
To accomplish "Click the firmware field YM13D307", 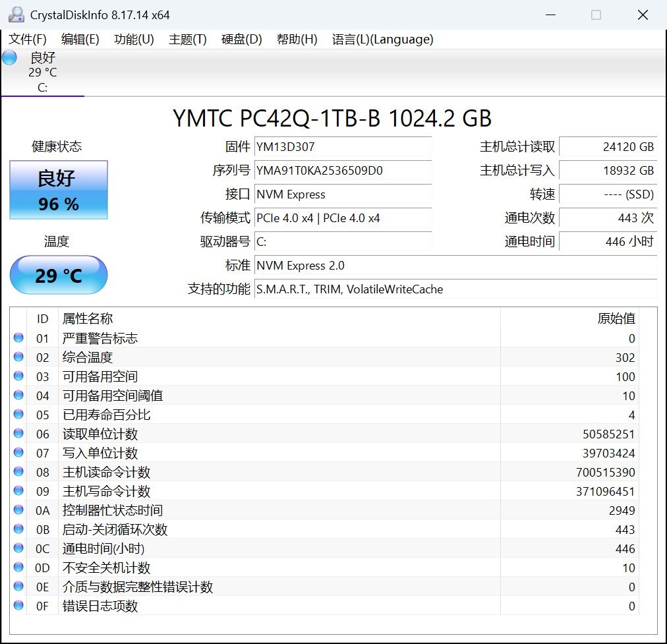I will (343, 147).
